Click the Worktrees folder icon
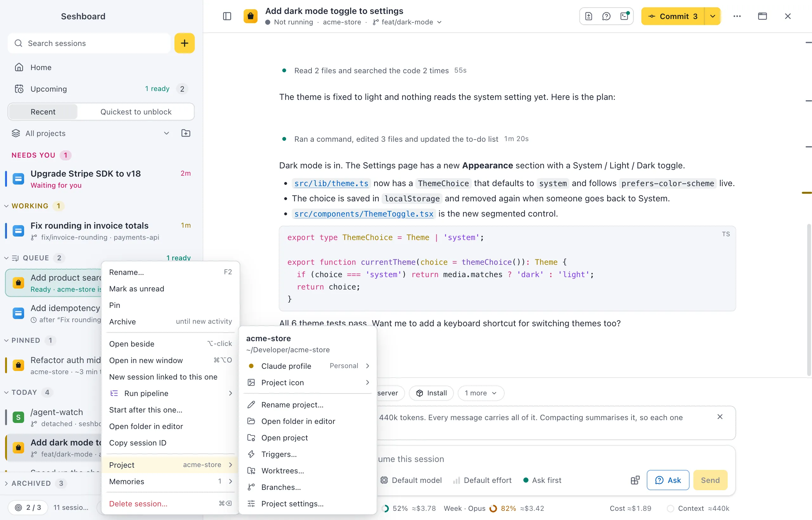 [x=251, y=471]
